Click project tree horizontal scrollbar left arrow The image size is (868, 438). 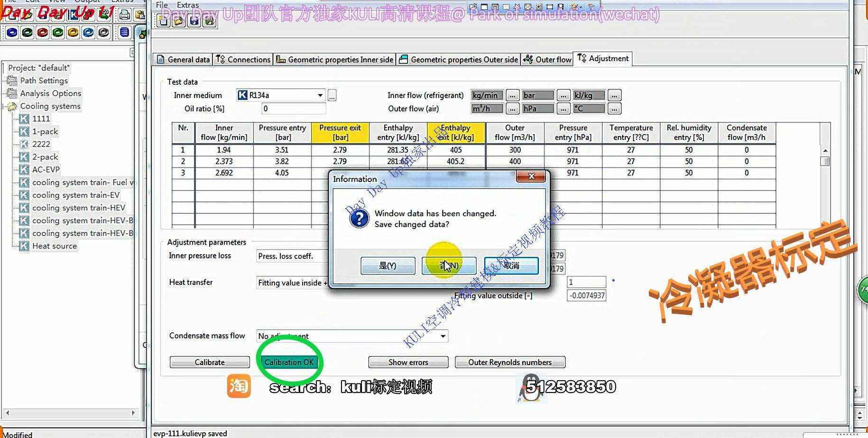coord(7,413)
